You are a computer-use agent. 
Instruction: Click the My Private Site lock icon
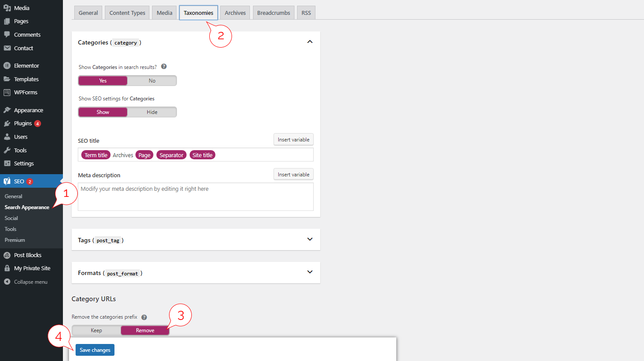click(x=7, y=268)
